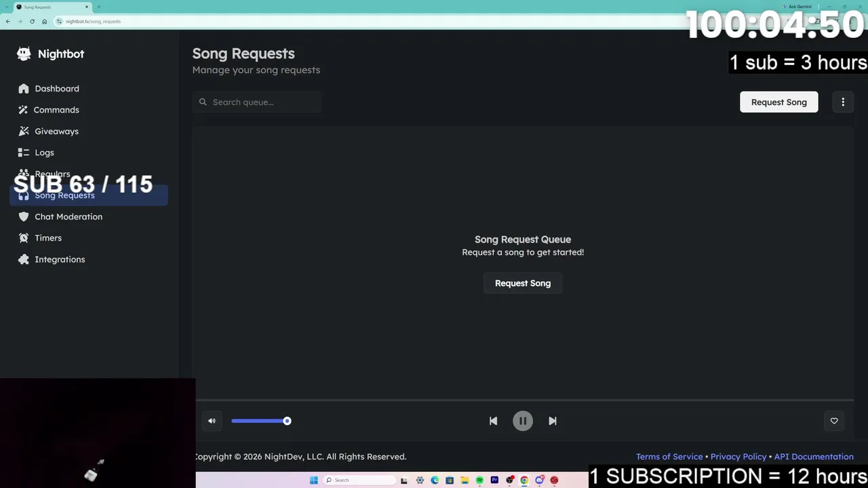Click the magnifier icon in queue search
Screen dimensions: 868x488
pos(203,102)
